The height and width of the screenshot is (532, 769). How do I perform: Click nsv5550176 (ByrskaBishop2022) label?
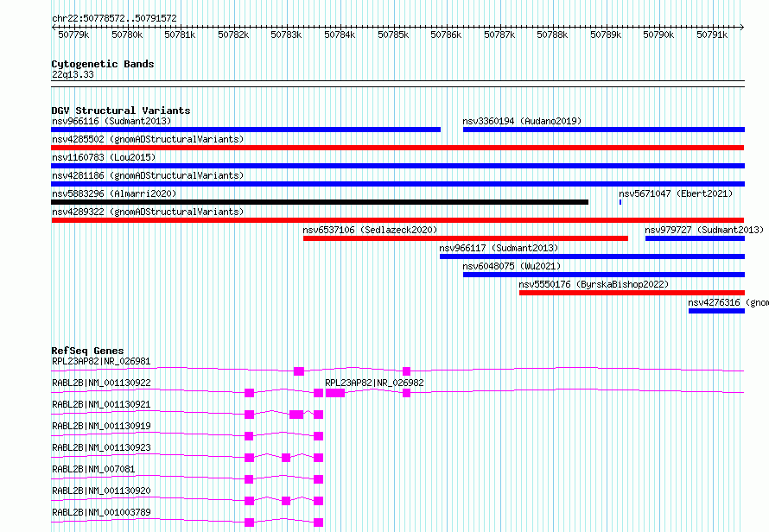pyautogui.click(x=594, y=284)
